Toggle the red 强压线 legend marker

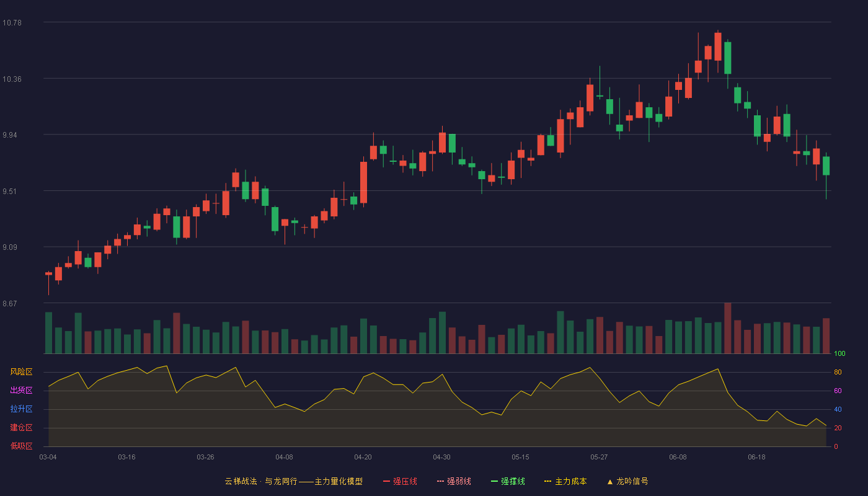tap(387, 482)
